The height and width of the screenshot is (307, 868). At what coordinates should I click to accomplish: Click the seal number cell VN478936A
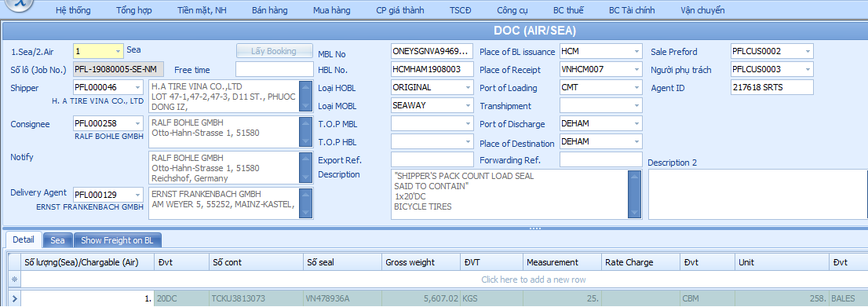tap(343, 298)
